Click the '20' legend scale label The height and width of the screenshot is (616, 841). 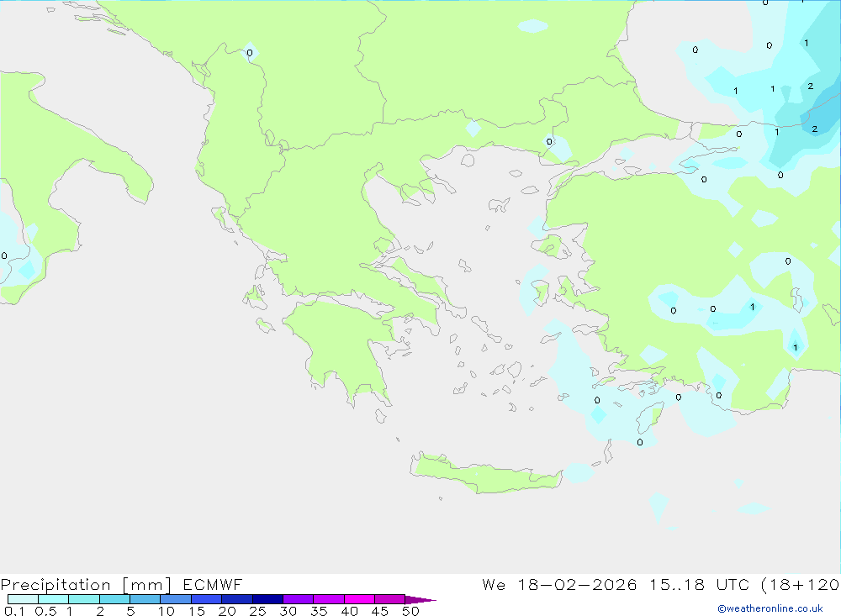(227, 611)
